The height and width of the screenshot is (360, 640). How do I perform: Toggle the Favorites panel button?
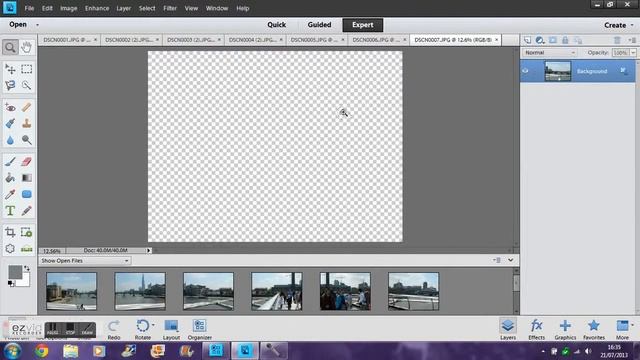(594, 329)
